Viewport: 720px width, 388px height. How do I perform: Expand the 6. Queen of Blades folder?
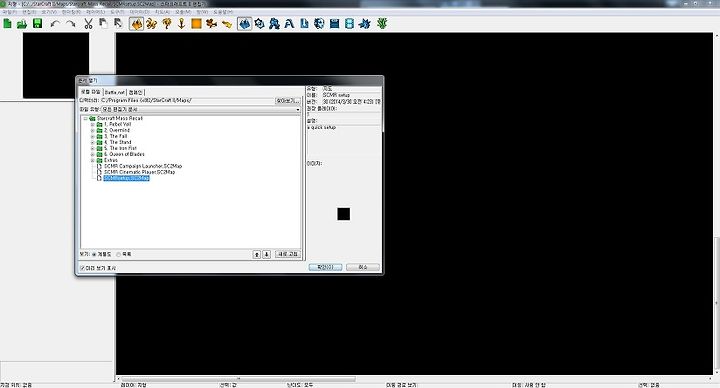tap(92, 154)
